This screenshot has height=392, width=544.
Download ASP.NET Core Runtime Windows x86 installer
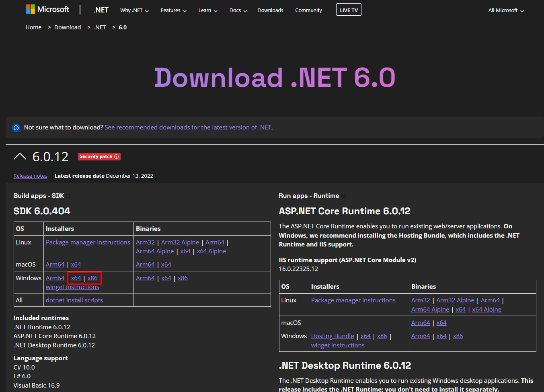pyautogui.click(x=382, y=336)
